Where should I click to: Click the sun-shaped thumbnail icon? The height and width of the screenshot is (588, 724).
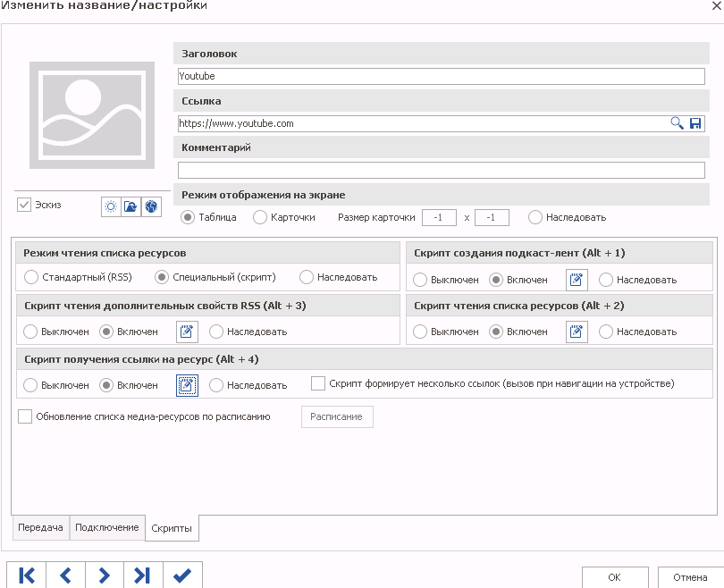(111, 206)
